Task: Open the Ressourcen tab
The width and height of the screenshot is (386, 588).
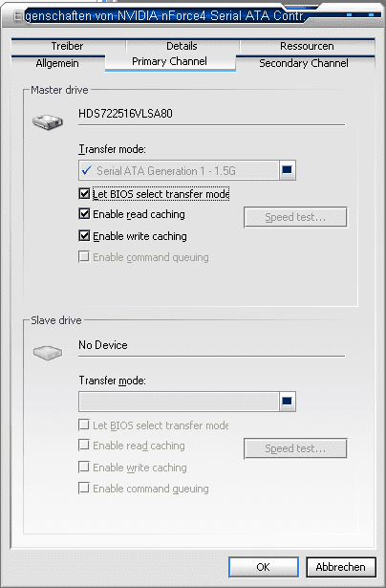Action: coord(308,46)
